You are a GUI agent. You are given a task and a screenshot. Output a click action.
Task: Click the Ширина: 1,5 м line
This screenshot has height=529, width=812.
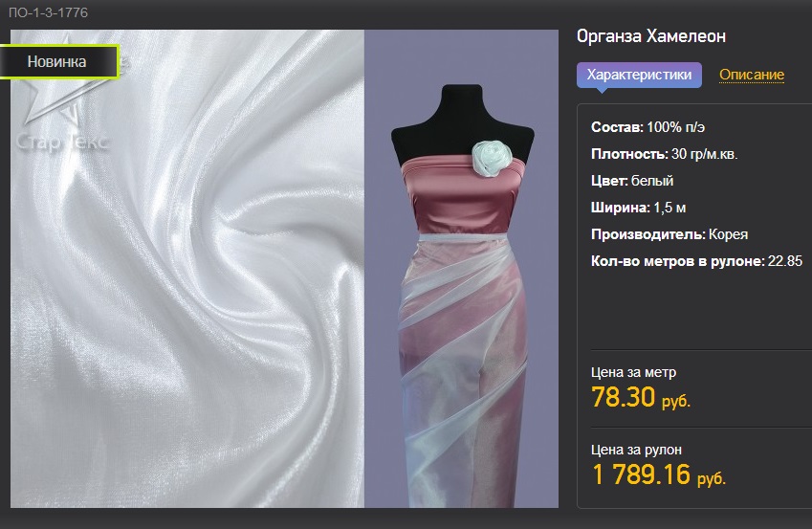coord(639,208)
